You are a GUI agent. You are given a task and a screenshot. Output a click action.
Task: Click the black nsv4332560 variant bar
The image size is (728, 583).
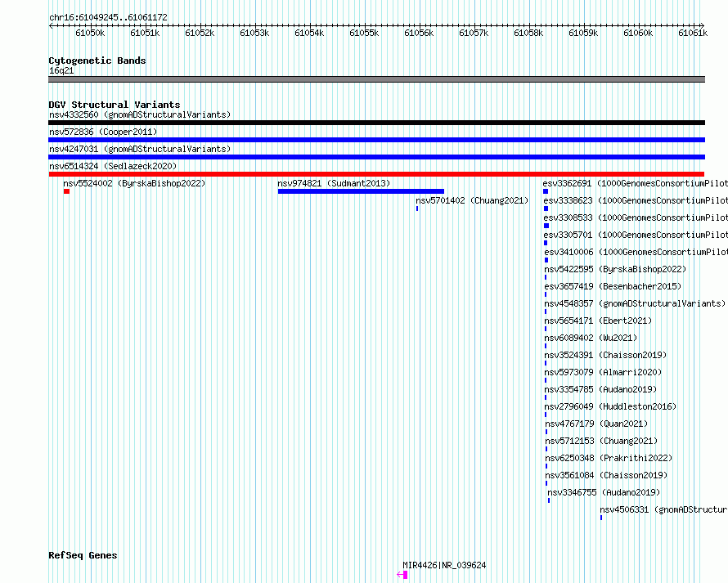(376, 123)
